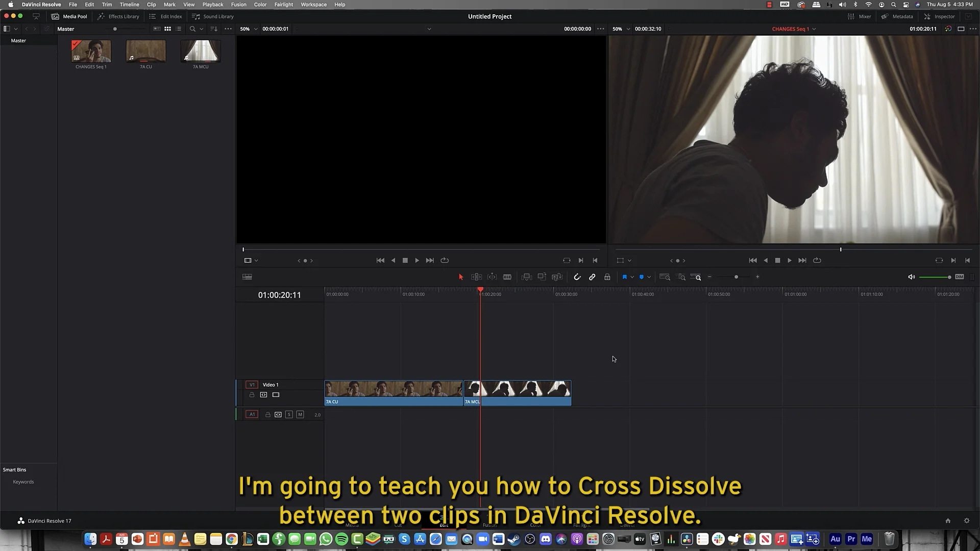The width and height of the screenshot is (980, 551).
Task: Open the CHANGES Seq 1 timeline dropdown
Action: (x=814, y=29)
